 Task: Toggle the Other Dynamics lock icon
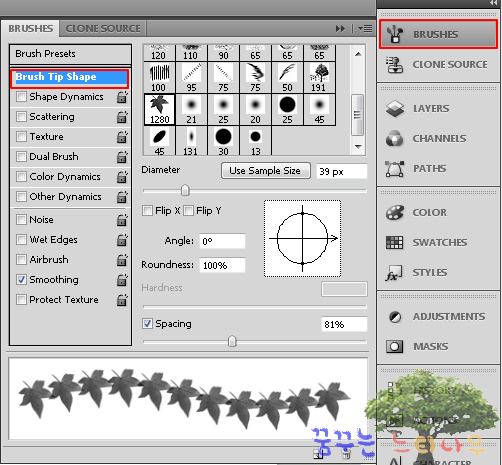pyautogui.click(x=122, y=197)
